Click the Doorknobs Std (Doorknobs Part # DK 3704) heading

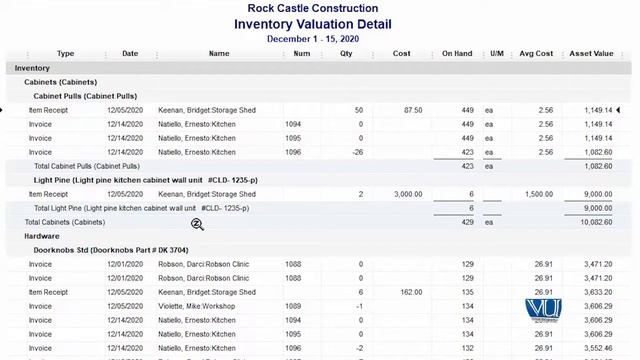coord(111,250)
